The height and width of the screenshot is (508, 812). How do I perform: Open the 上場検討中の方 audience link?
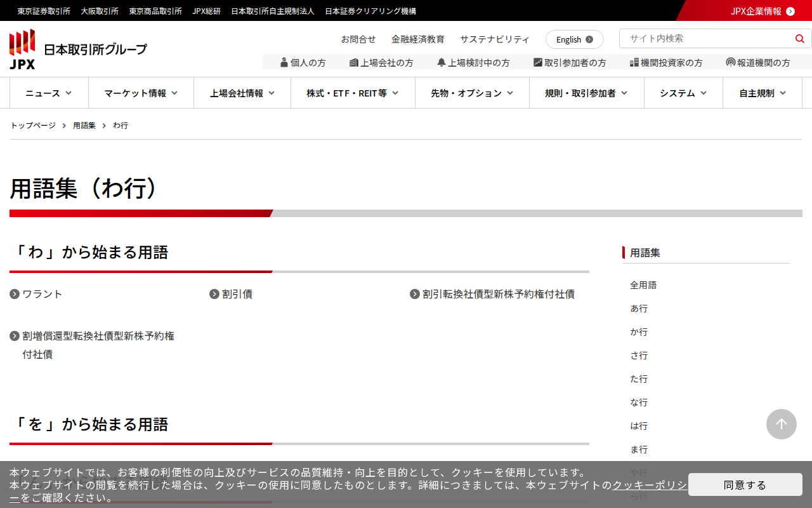click(x=479, y=62)
